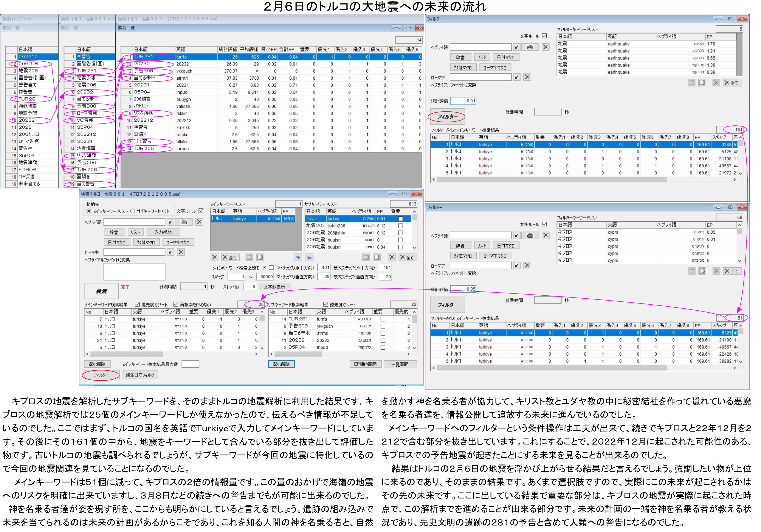Click keyboard icon in the キプロス filter window
Viewport: 761px width, 532px height.
[x=530, y=235]
